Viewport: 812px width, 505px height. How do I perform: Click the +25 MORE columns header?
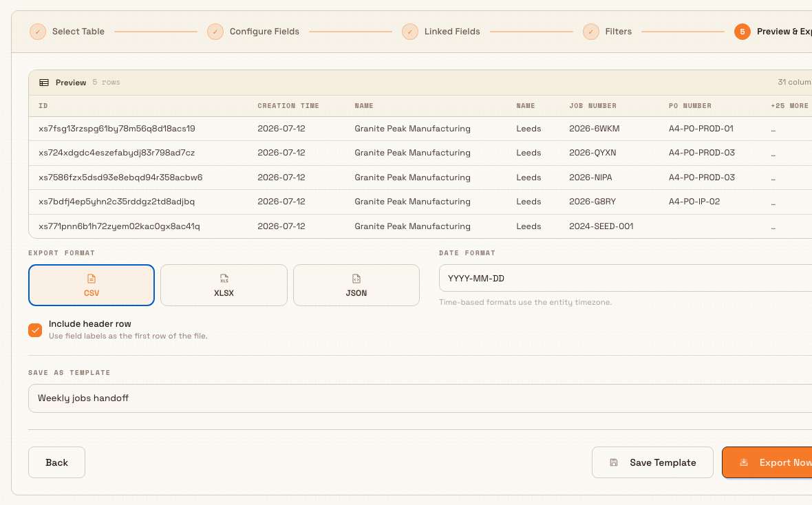click(x=789, y=106)
